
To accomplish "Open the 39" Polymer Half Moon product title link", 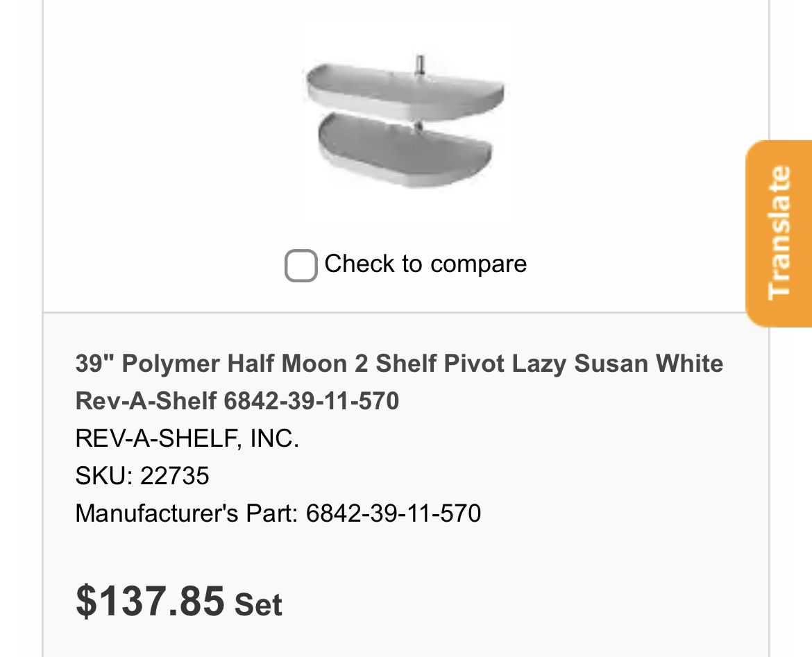I will [398, 364].
